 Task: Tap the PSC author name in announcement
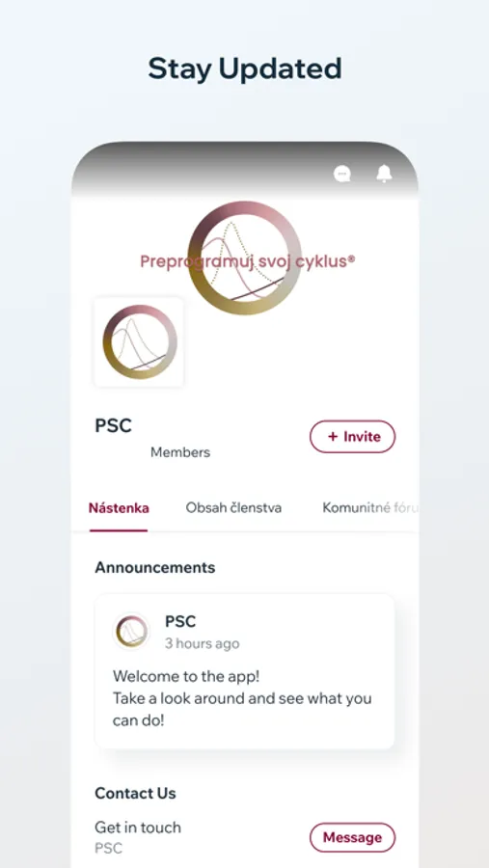coord(180,621)
